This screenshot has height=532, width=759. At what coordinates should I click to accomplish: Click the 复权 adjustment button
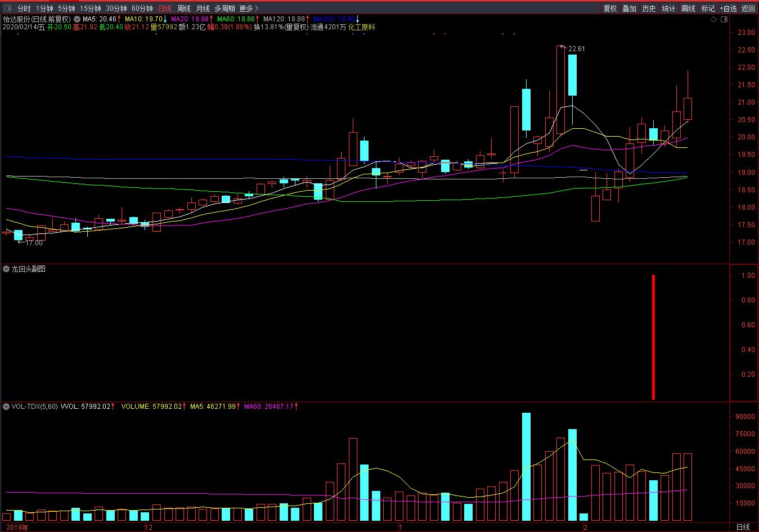pos(610,8)
